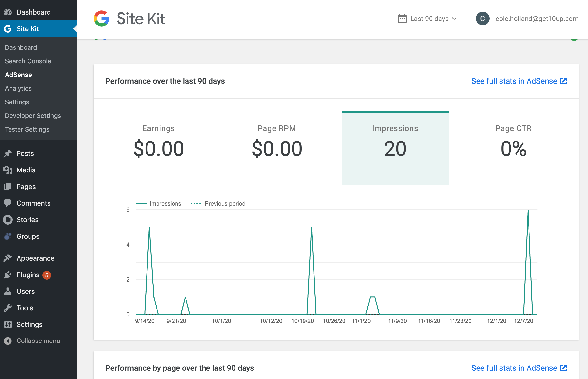
Task: Open the Stories icon in sidebar
Action: click(8, 219)
